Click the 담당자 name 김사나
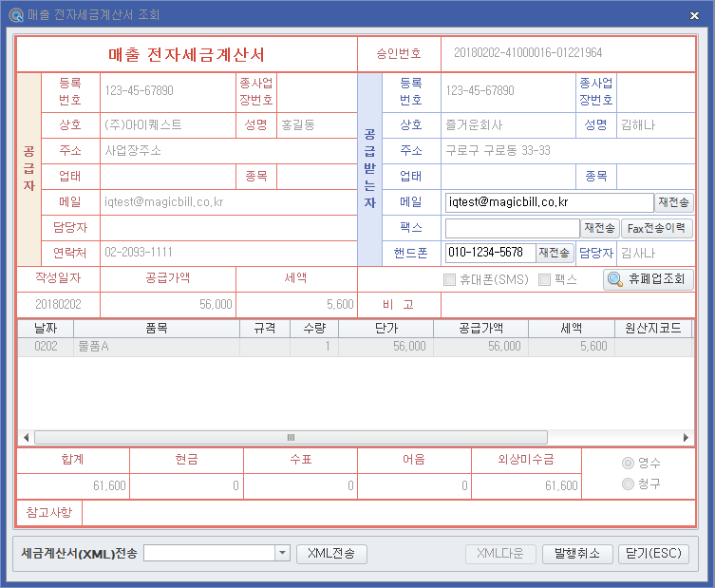This screenshot has width=715, height=588. [638, 254]
